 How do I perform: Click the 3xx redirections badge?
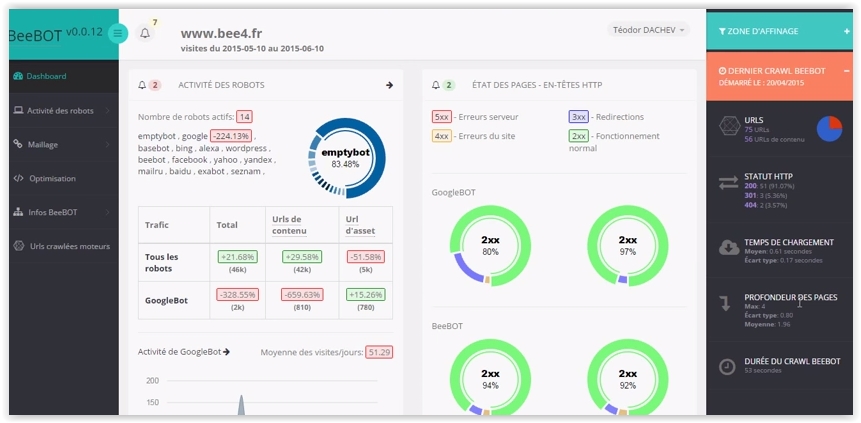point(579,116)
